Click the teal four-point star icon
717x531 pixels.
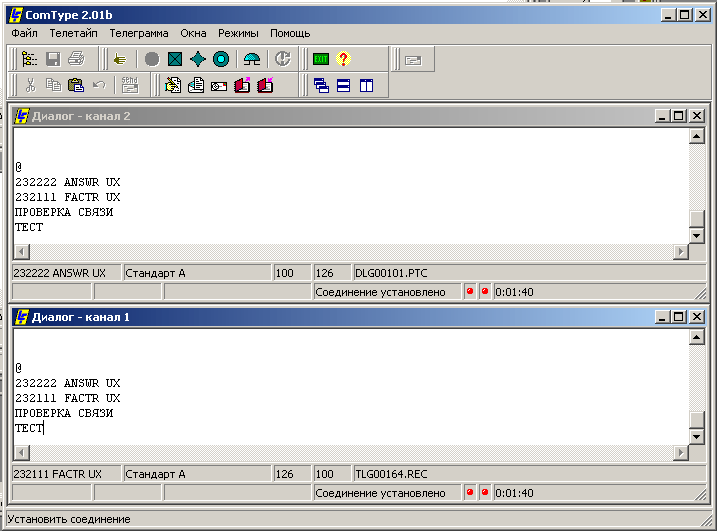tap(198, 59)
